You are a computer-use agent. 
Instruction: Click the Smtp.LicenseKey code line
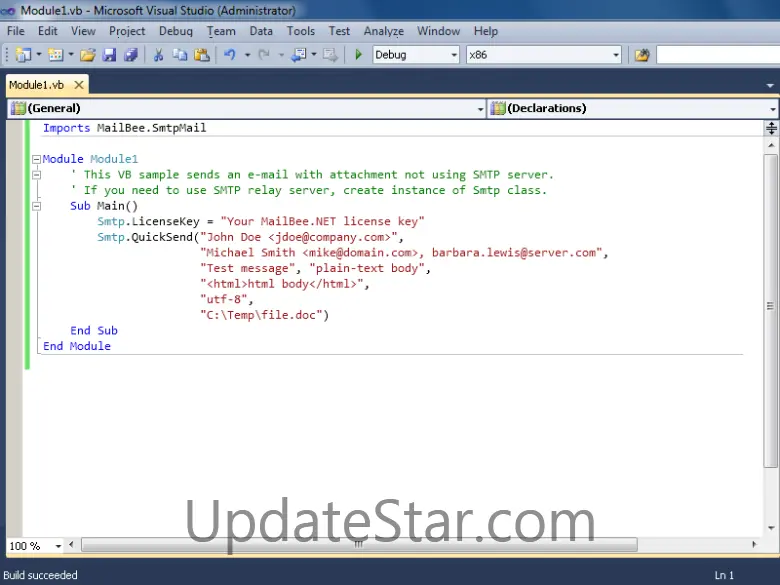pos(261,221)
